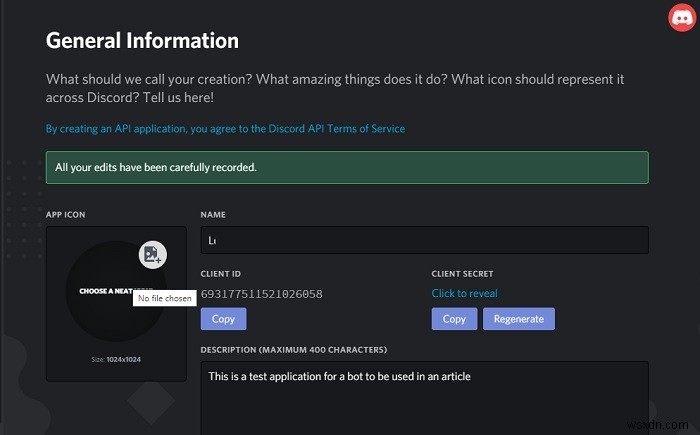Viewport: 700px width, 435px height.
Task: Focus the application Name input field
Action: (425, 240)
